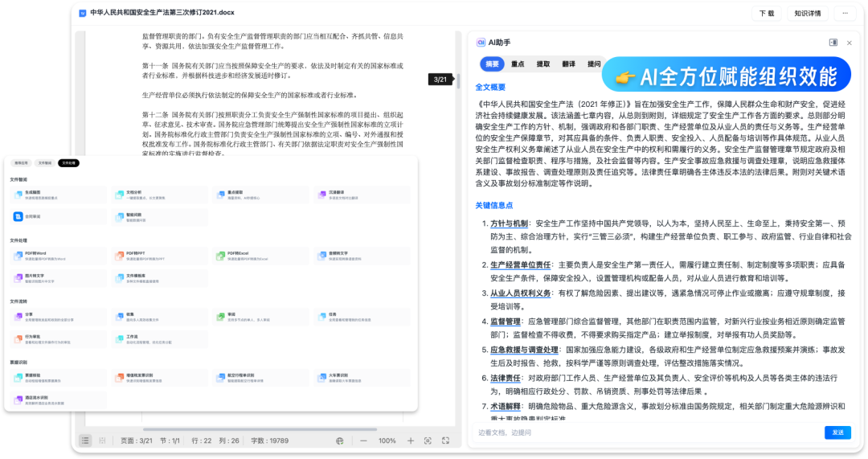Screen dimensions: 868x459
Task: Enter fullscreen view using the status bar icon
Action: click(446, 441)
